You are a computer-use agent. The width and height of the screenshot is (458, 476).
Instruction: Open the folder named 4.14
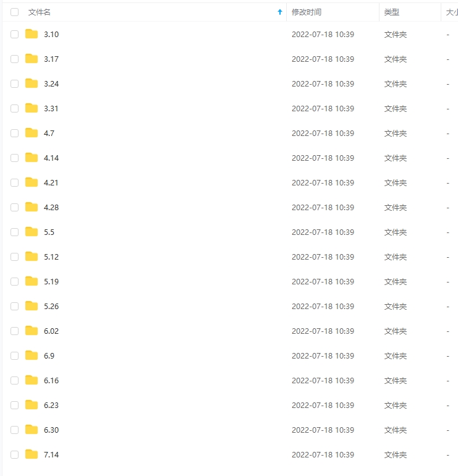[51, 158]
